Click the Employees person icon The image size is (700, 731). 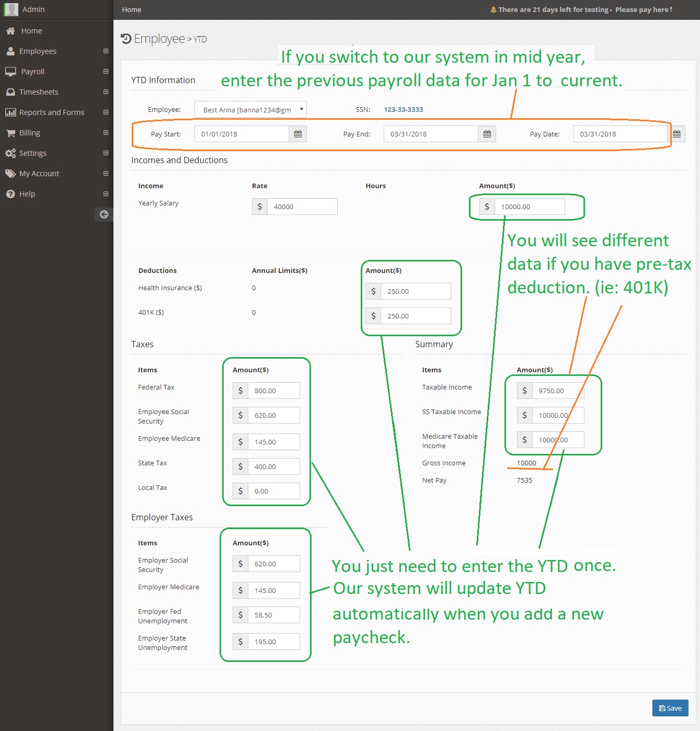click(x=10, y=51)
